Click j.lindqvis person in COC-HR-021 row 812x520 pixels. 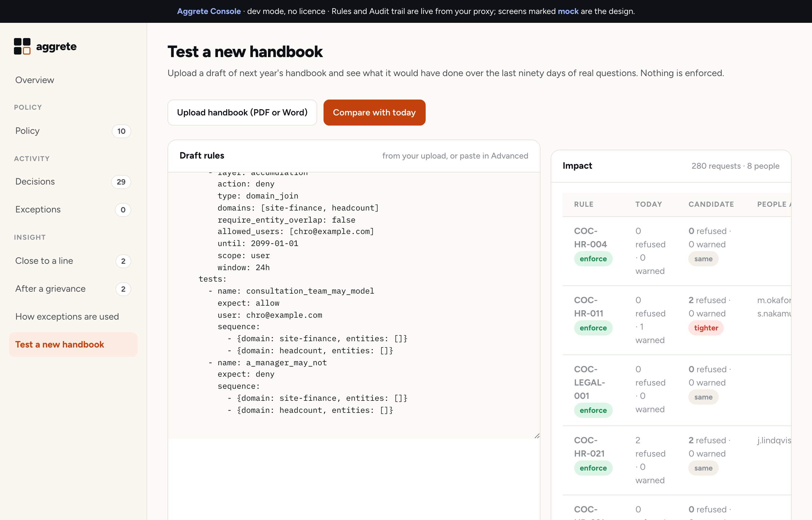point(774,440)
